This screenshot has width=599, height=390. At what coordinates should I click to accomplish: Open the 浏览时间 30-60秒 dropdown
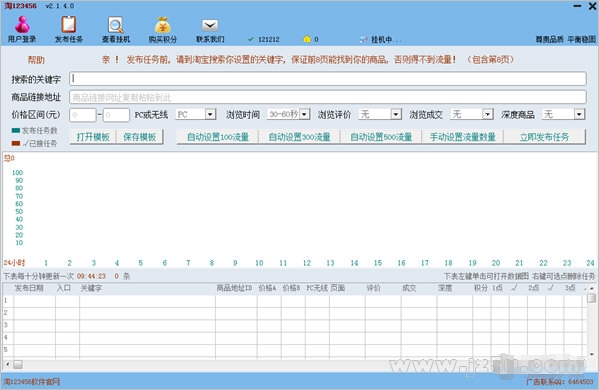pyautogui.click(x=304, y=114)
